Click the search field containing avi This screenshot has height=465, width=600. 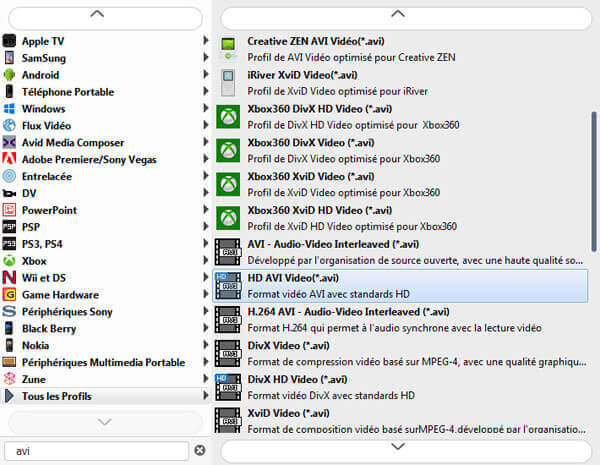tap(95, 451)
